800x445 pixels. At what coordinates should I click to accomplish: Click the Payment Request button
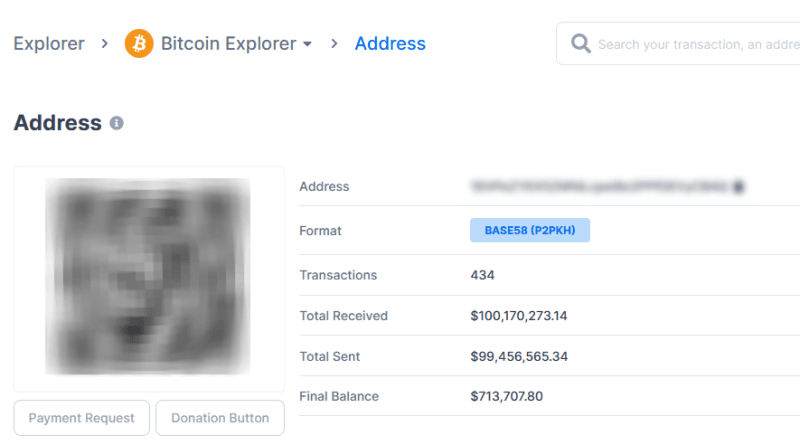[82, 418]
